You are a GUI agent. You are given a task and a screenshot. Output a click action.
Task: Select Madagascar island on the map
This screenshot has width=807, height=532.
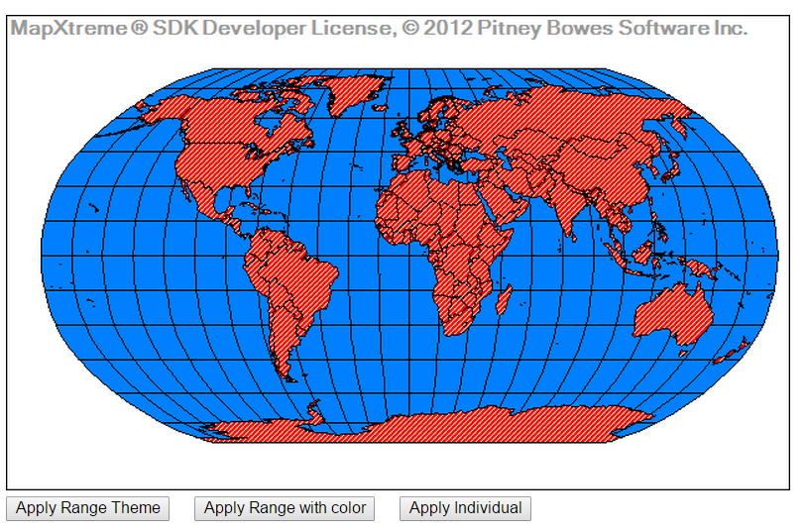click(504, 299)
